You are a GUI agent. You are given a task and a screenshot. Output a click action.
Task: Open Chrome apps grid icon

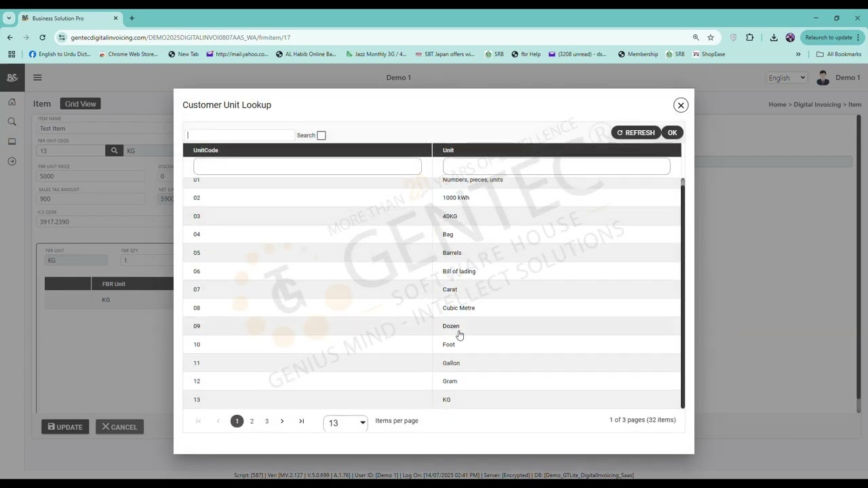pyautogui.click(x=12, y=54)
